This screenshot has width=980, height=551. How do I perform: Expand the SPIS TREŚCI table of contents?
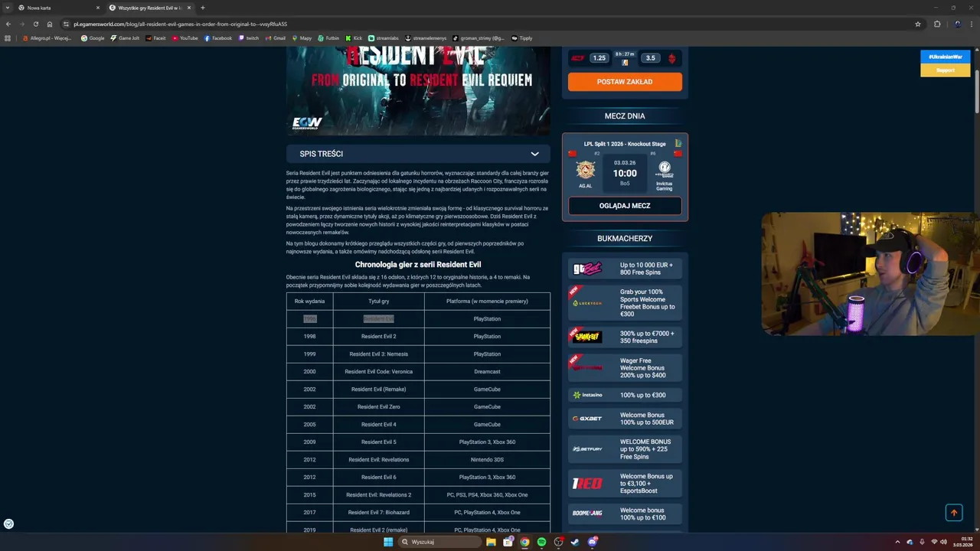(418, 154)
